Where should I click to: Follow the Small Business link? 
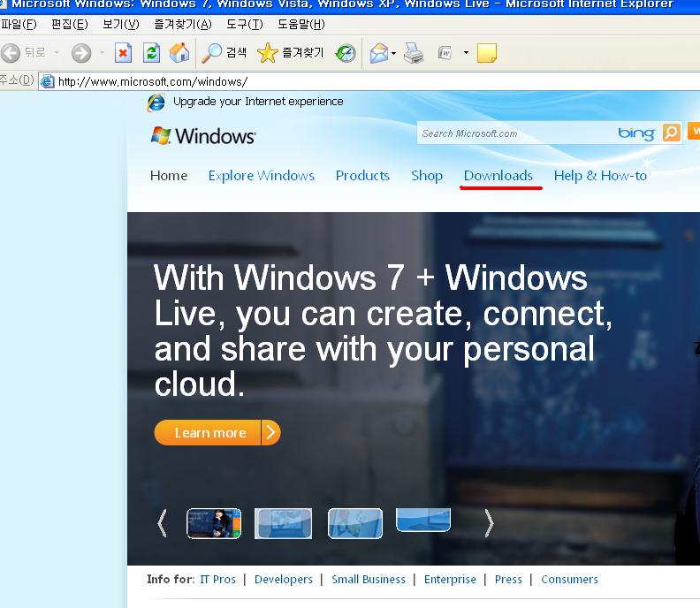(369, 580)
